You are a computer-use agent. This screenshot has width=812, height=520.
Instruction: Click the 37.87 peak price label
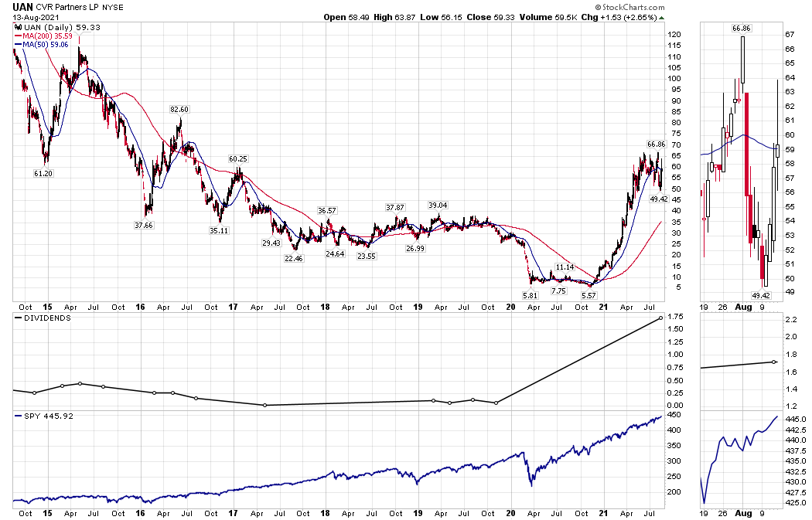tap(395, 208)
